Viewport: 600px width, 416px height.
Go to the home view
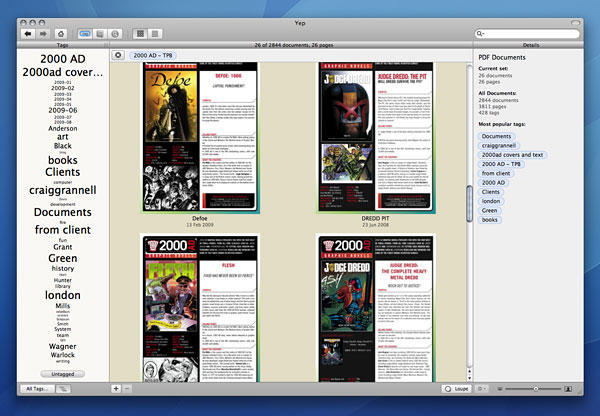(x=62, y=33)
